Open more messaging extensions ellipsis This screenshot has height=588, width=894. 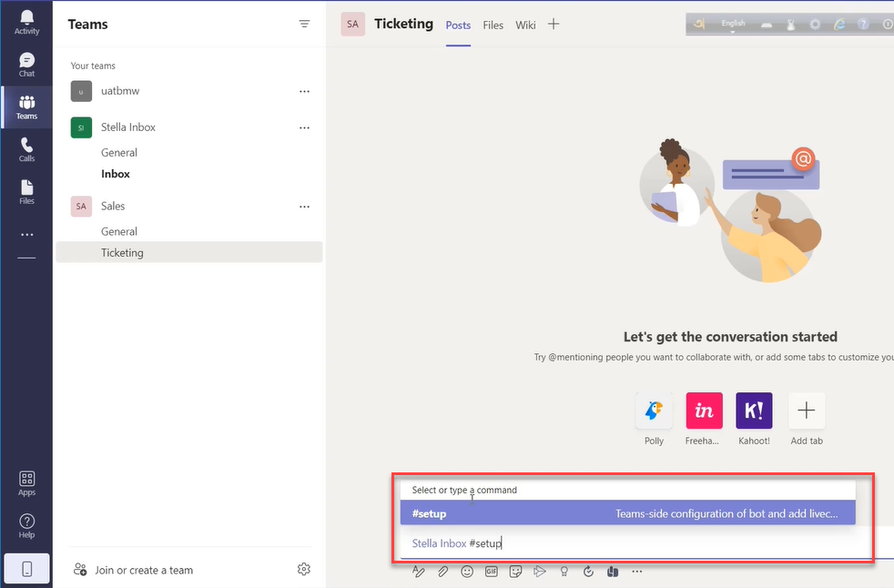tap(637, 572)
